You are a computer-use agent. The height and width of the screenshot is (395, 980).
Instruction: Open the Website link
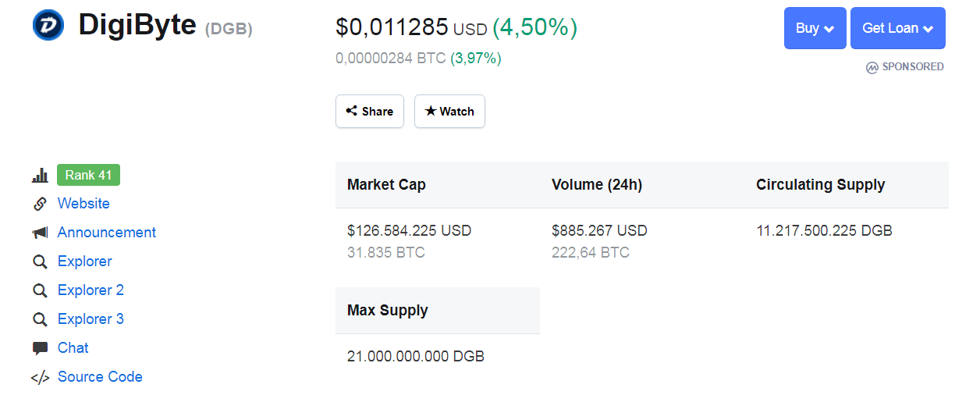[83, 204]
